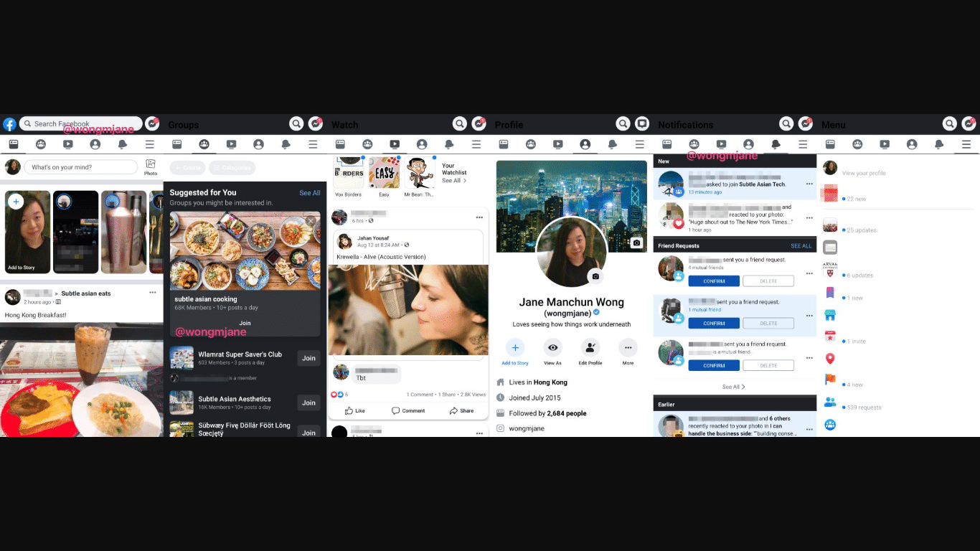The height and width of the screenshot is (551, 980).
Task: Comment on the Krewella video post
Action: (408, 411)
